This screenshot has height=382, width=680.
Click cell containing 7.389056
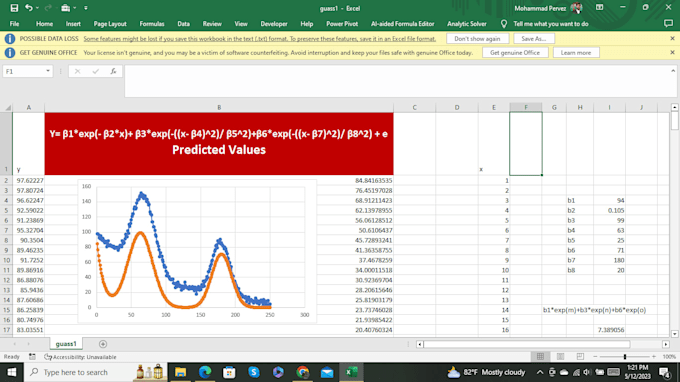click(x=609, y=330)
